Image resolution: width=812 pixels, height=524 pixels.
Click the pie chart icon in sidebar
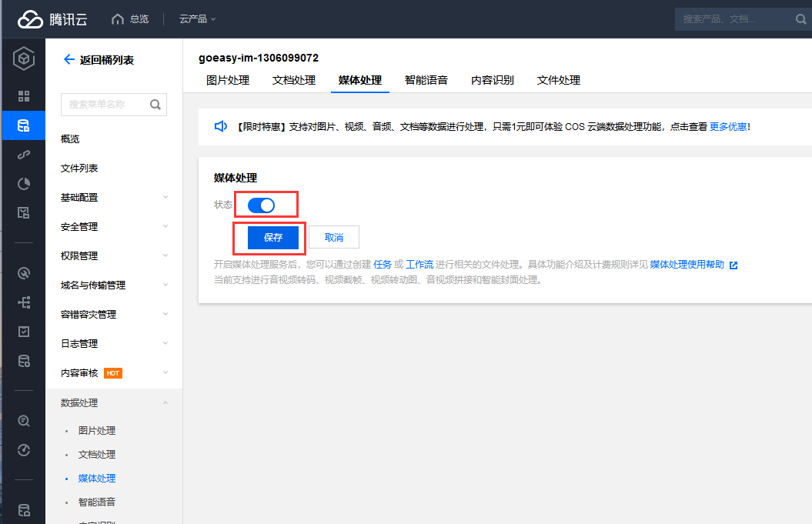click(x=24, y=183)
